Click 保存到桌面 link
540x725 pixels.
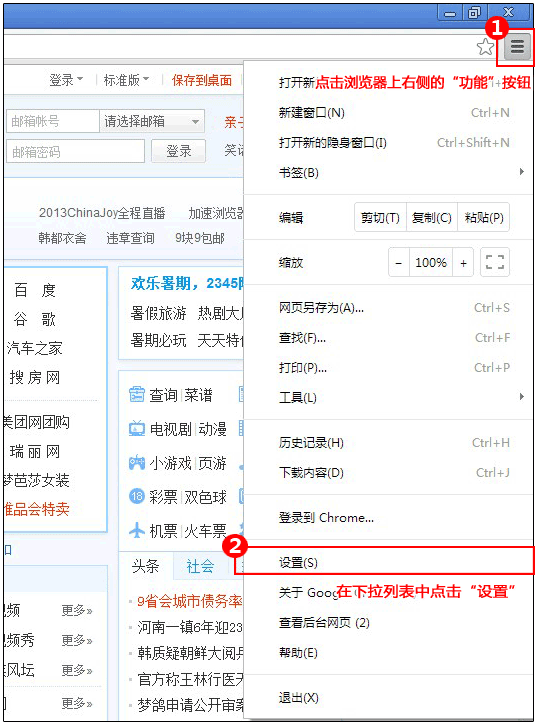point(202,80)
